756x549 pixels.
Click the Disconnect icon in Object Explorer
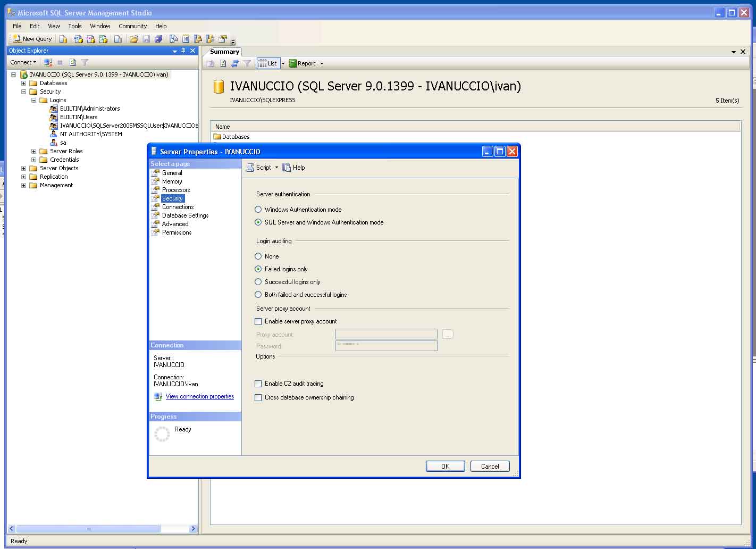click(48, 62)
